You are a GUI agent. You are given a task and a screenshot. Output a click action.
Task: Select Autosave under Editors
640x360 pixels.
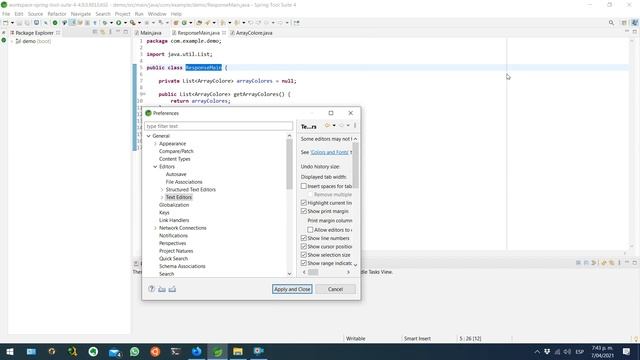click(x=176, y=174)
